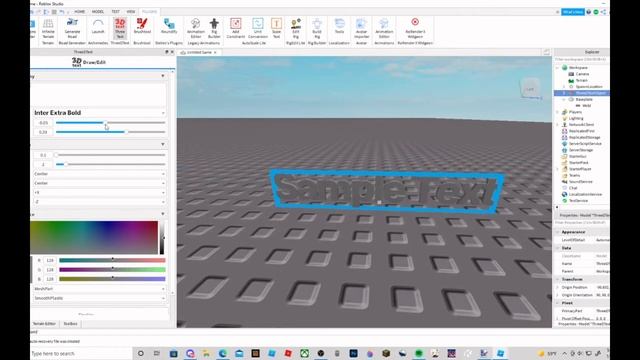Viewport: 640px width, 360px height.
Task: Click the blue B color slider
Action: click(112, 279)
